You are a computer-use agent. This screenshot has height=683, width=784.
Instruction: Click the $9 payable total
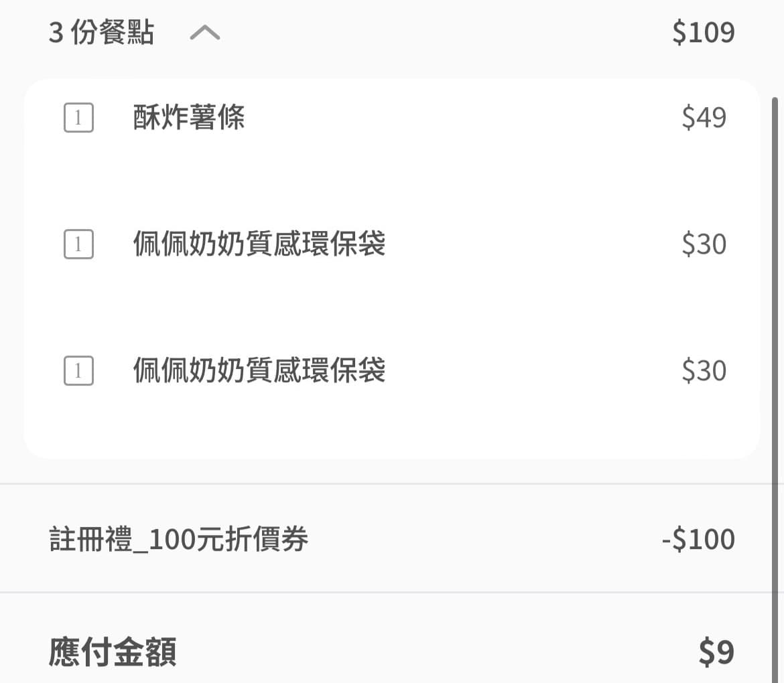pyautogui.click(x=716, y=652)
